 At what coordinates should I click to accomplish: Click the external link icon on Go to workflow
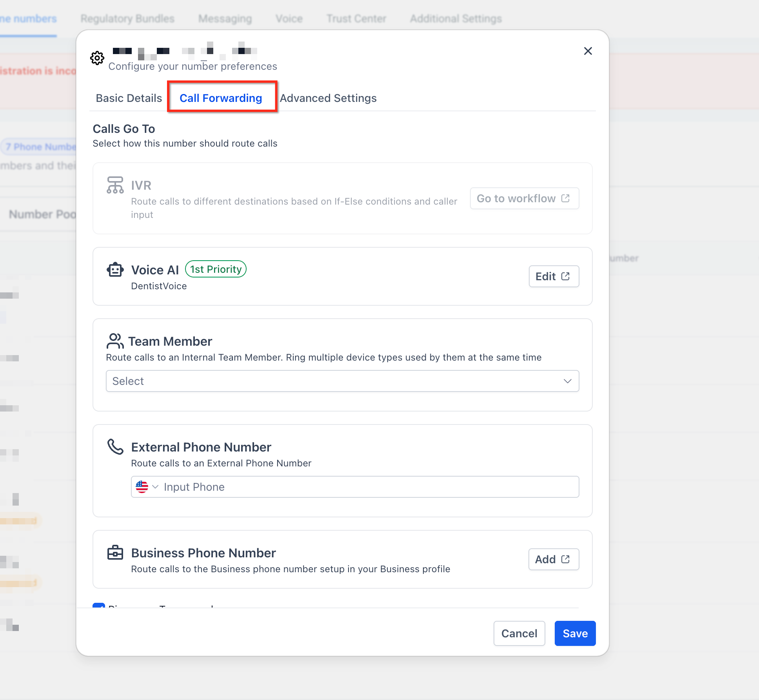tap(565, 198)
